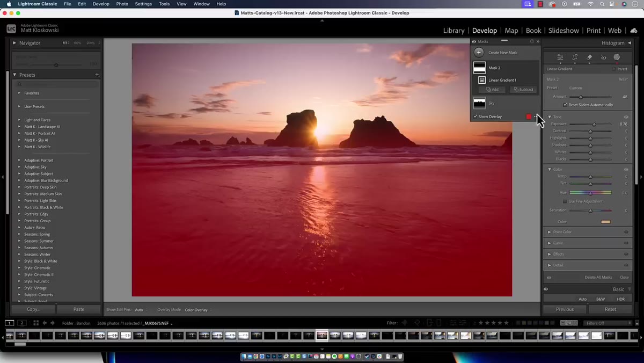Expand the Navigator panel
Screen dimensions: 644x363
(x=14, y=43)
